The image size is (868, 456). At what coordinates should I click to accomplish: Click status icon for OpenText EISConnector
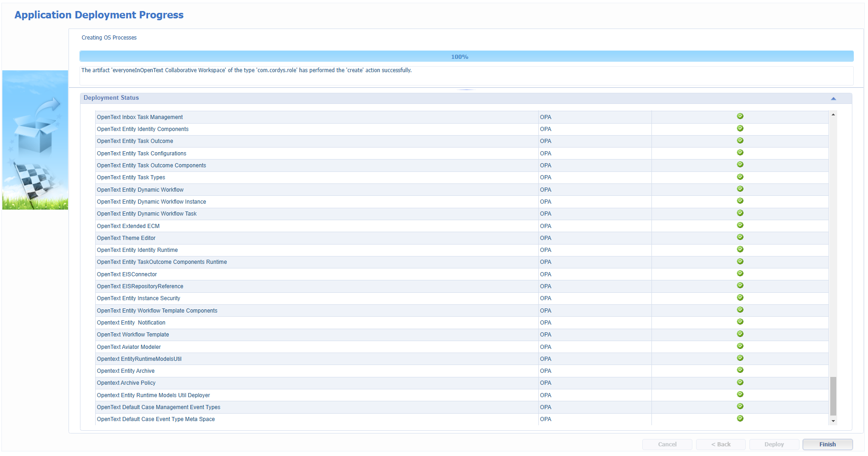pyautogui.click(x=740, y=274)
